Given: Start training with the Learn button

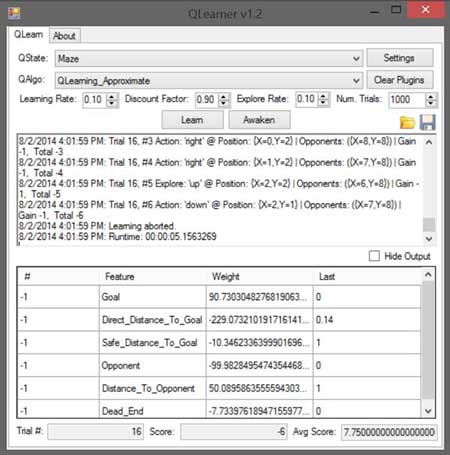Looking at the screenshot, I should (192, 120).
